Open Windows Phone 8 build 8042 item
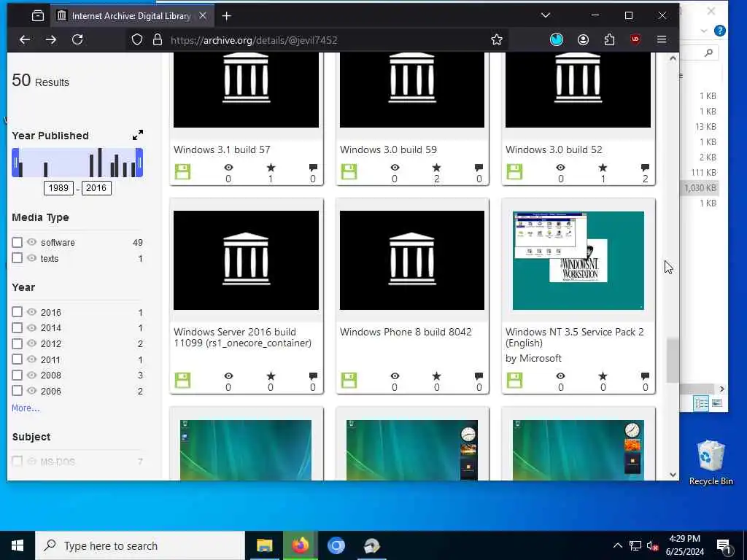Screen dimensions: 747x560 [x=406, y=332]
